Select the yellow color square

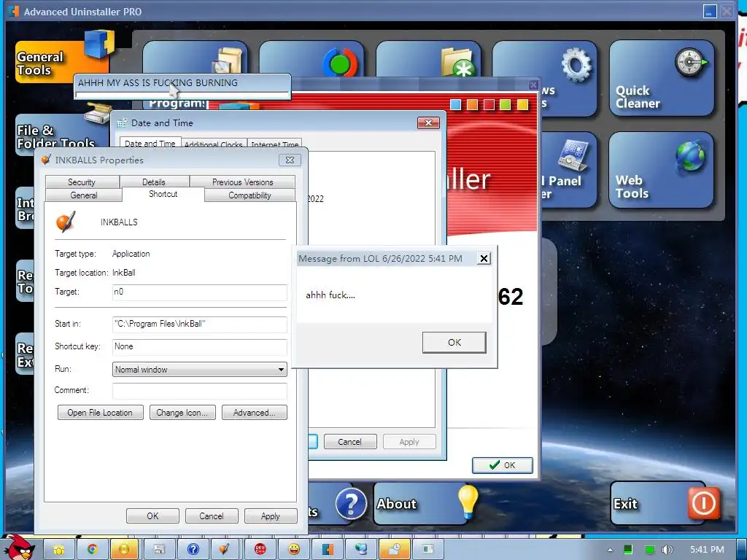(522, 105)
